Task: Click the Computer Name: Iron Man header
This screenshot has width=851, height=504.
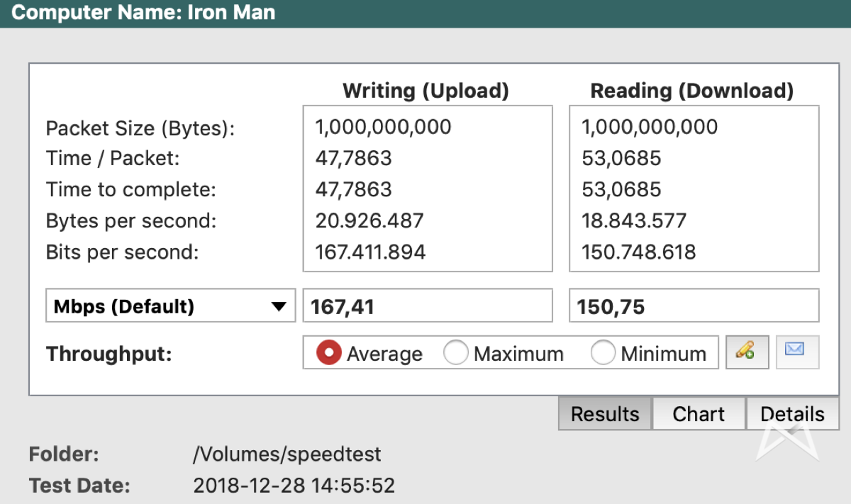Action: click(143, 13)
